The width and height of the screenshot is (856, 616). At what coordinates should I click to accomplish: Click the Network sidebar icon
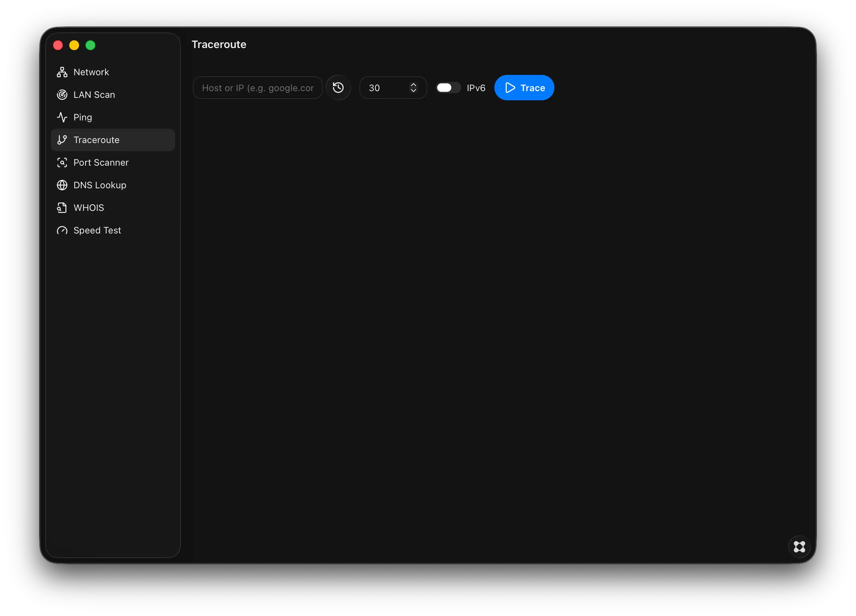62,72
